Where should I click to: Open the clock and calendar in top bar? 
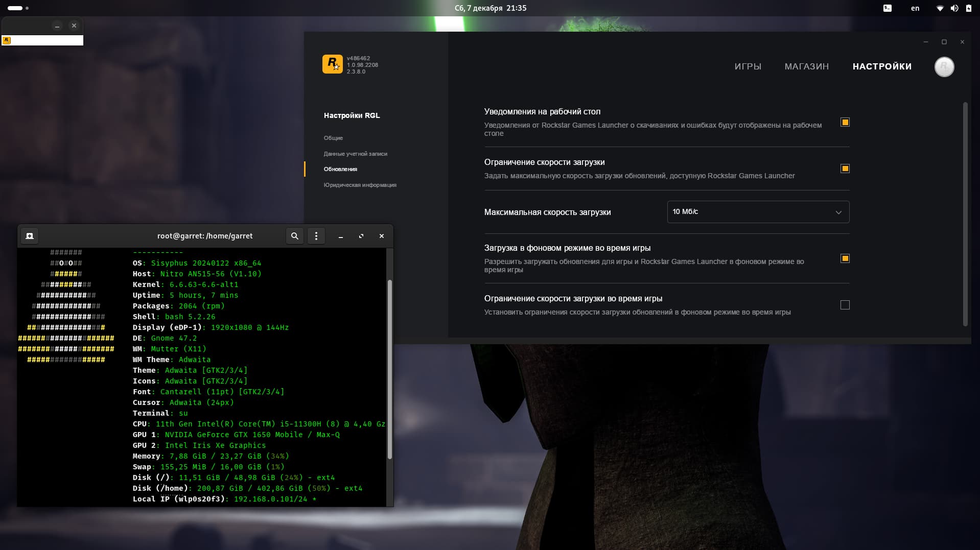pyautogui.click(x=490, y=8)
